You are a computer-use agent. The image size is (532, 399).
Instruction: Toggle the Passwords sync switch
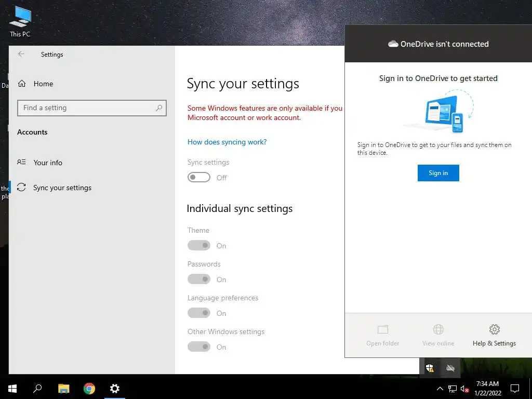199,279
